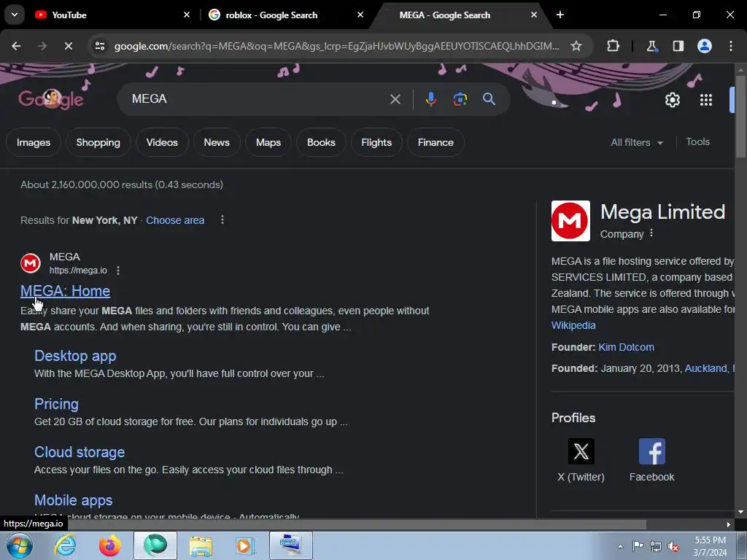This screenshot has height=560, width=747.
Task: Clear the search box with X icon
Action: tap(395, 99)
